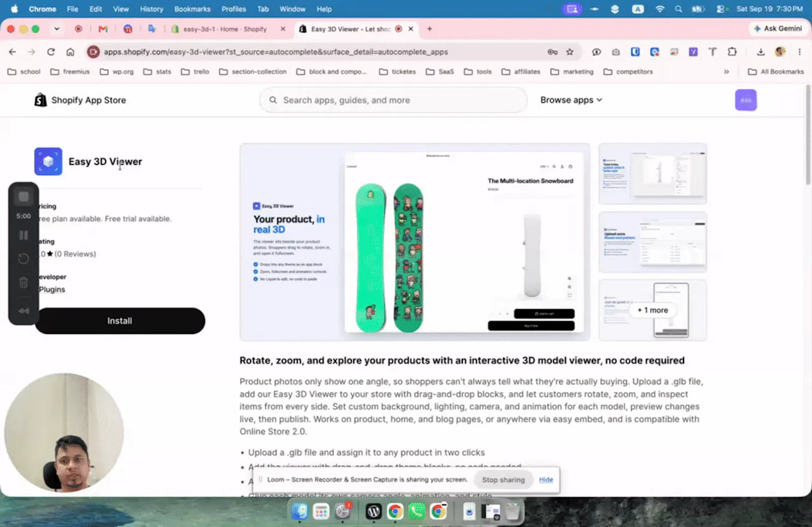Restart the Loom recording
This screenshot has width=812, height=527.
coord(23,259)
